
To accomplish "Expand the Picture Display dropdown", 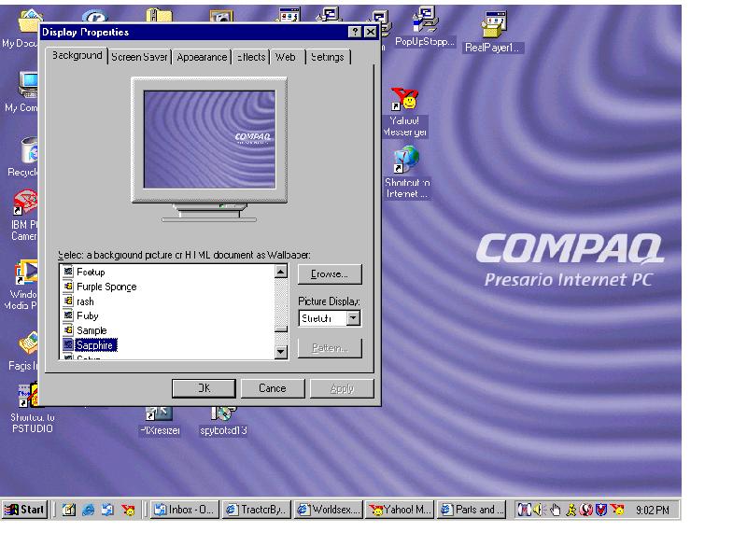I will click(x=353, y=318).
